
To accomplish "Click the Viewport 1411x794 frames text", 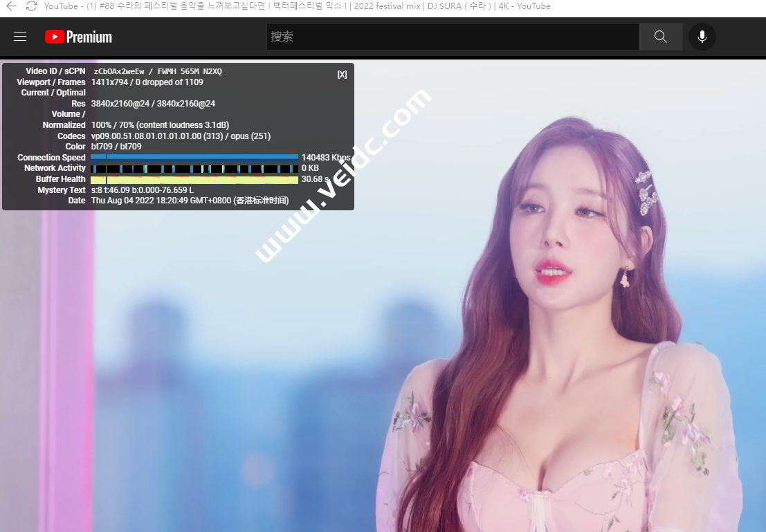I will [x=147, y=82].
